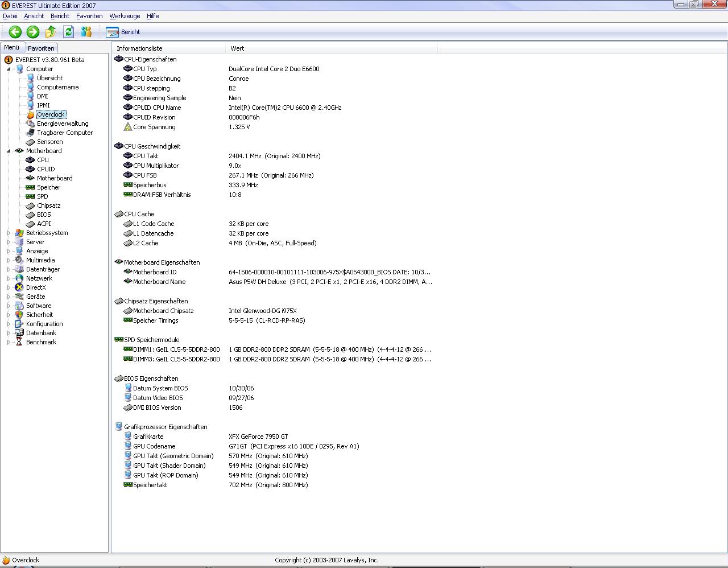728x568 pixels.
Task: Select IPMI in the tree
Action: (43, 105)
